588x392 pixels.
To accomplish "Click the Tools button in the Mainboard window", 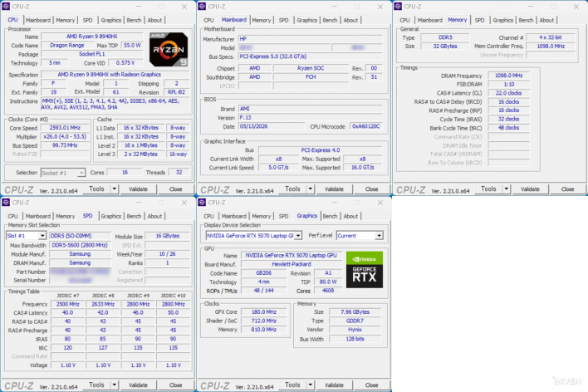I will pyautogui.click(x=292, y=189).
